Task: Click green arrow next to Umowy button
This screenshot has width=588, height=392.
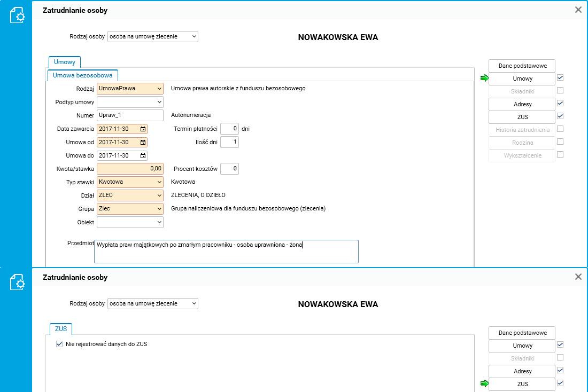Action: [x=484, y=78]
